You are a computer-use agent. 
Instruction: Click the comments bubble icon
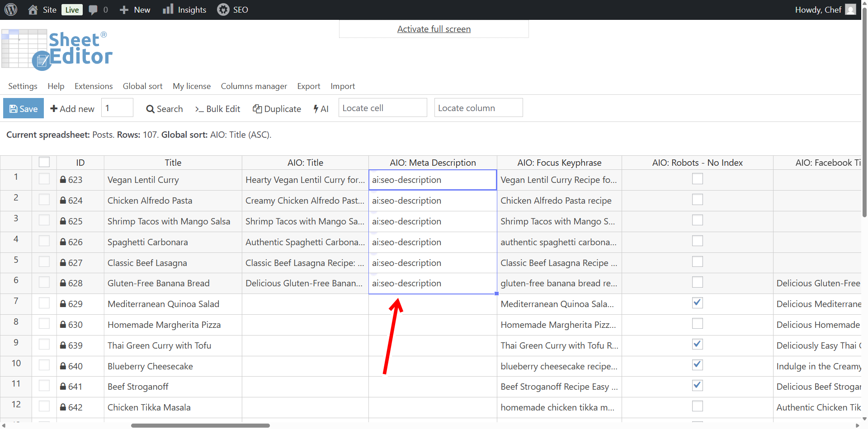93,9
